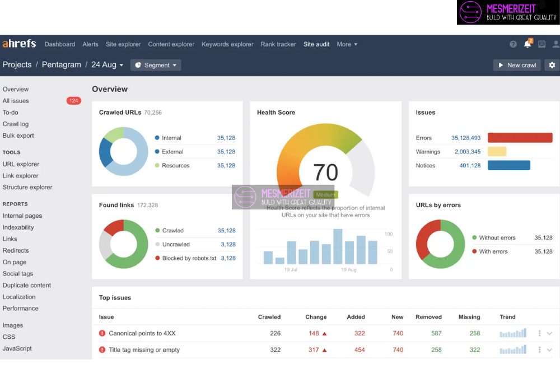Click the ahrefs logo
The width and height of the screenshot is (560, 392).
[19, 44]
